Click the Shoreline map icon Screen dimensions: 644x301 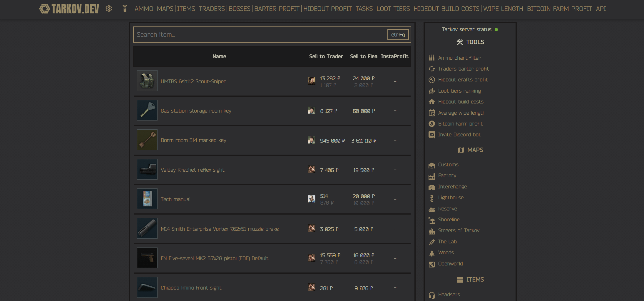pos(431,220)
